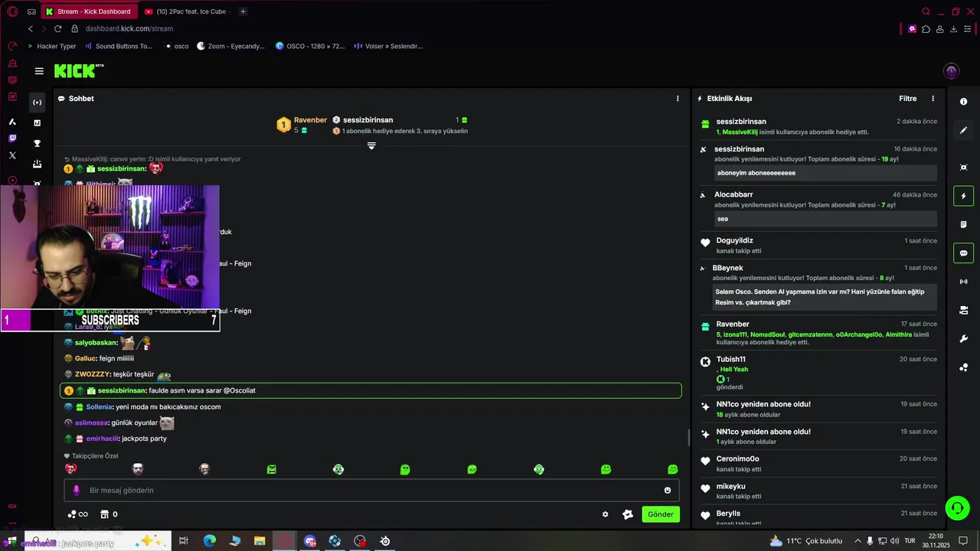Open X in the Opera sidebar

pos(12,155)
